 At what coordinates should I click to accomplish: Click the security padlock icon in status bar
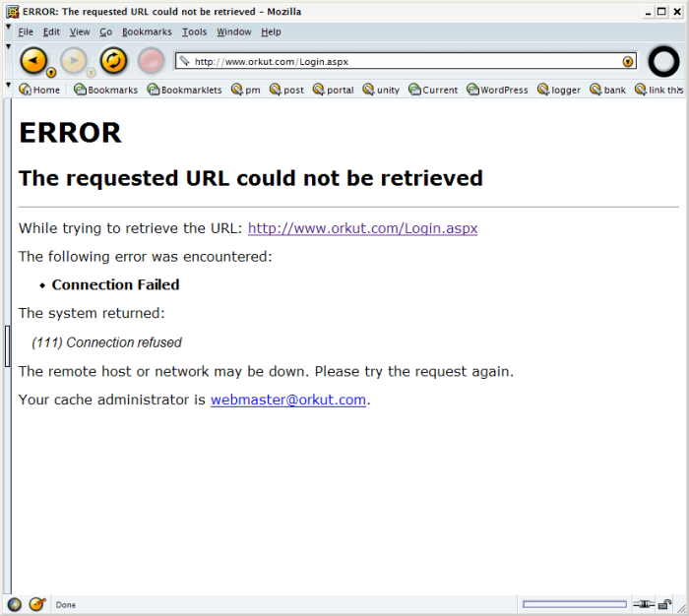(665, 604)
